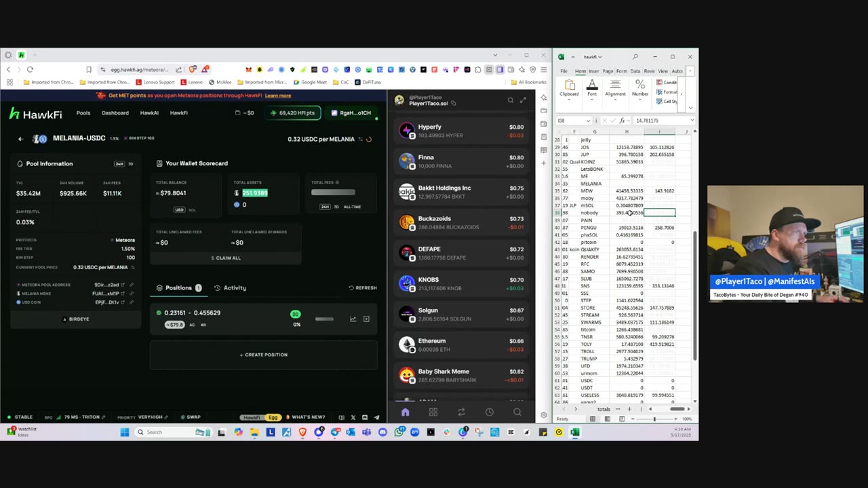Viewport: 868px width, 488px height.
Task: Open the hawkfi file name dropdown in Excel
Action: [x=593, y=57]
